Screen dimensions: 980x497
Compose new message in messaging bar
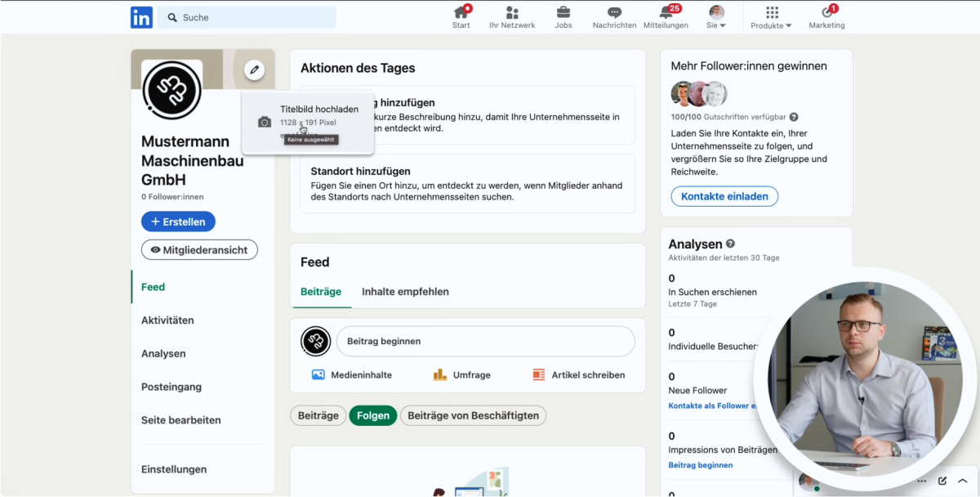pos(942,481)
